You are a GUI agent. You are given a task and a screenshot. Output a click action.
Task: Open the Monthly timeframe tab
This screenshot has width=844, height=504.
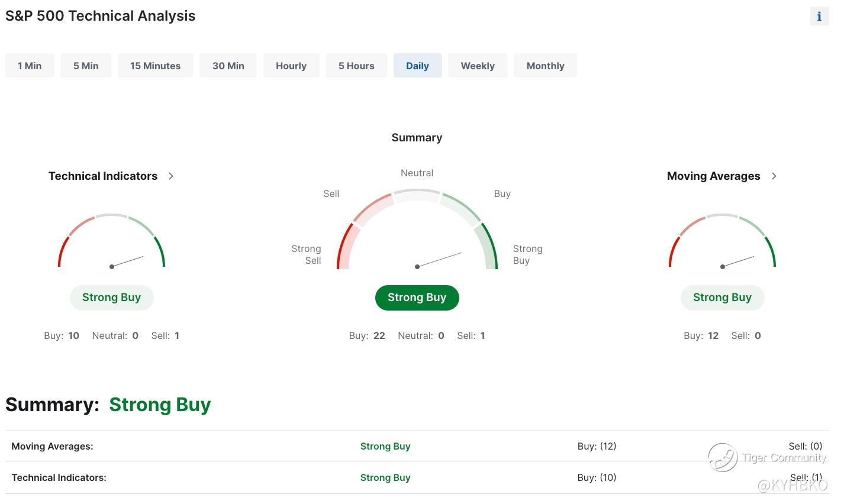pos(545,66)
